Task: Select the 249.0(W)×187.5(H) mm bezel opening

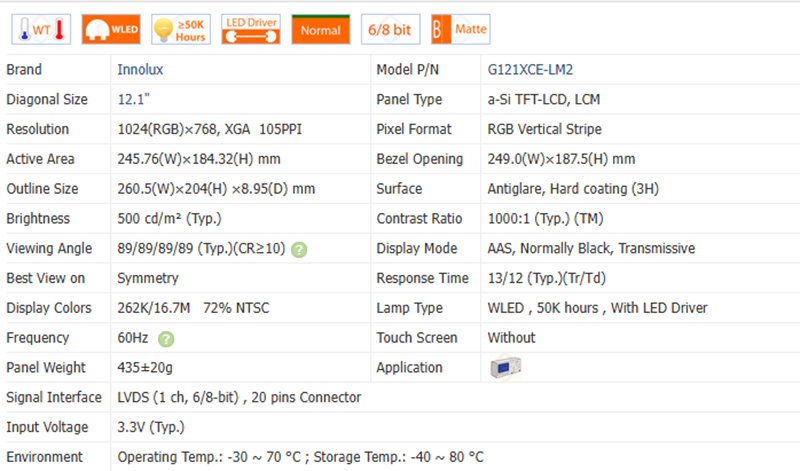Action: [561, 159]
